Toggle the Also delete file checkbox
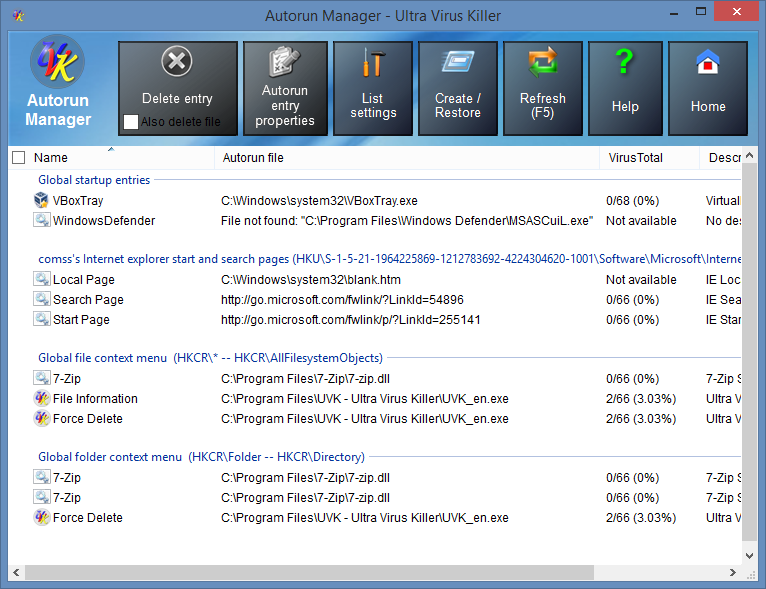 point(131,122)
